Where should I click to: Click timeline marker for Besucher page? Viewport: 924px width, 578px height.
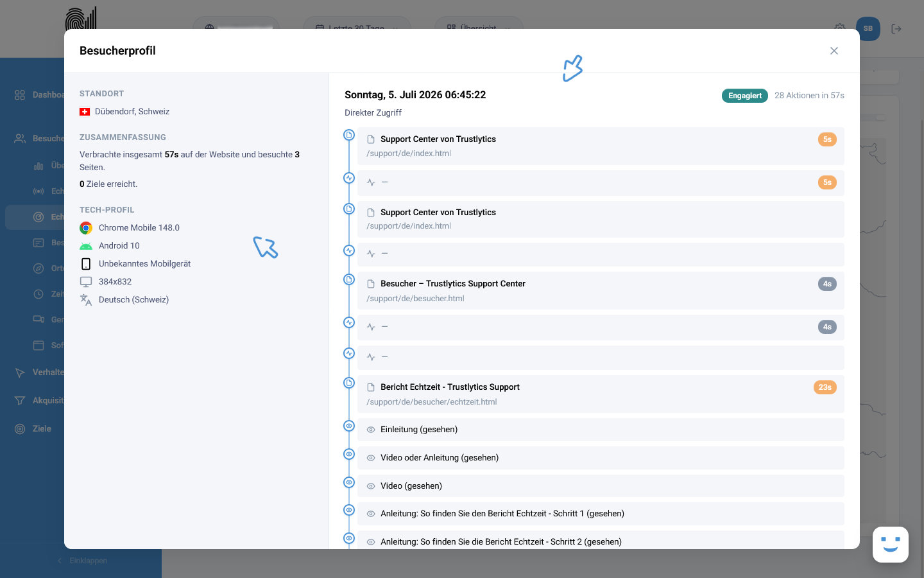pos(349,279)
